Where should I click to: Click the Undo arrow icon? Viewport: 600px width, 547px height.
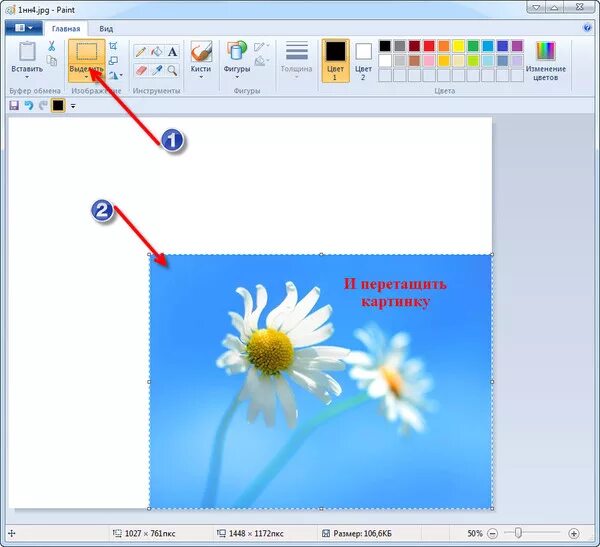29,105
